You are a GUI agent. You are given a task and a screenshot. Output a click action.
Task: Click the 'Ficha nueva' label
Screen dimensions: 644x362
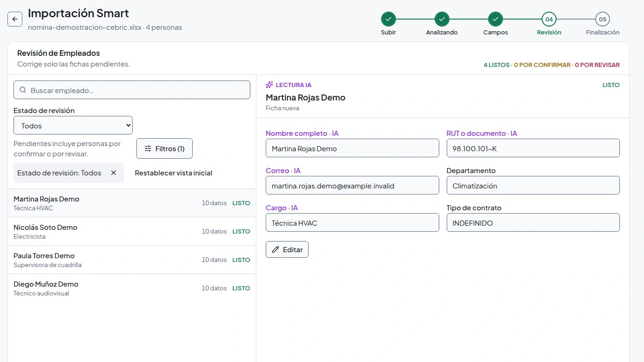pos(282,108)
